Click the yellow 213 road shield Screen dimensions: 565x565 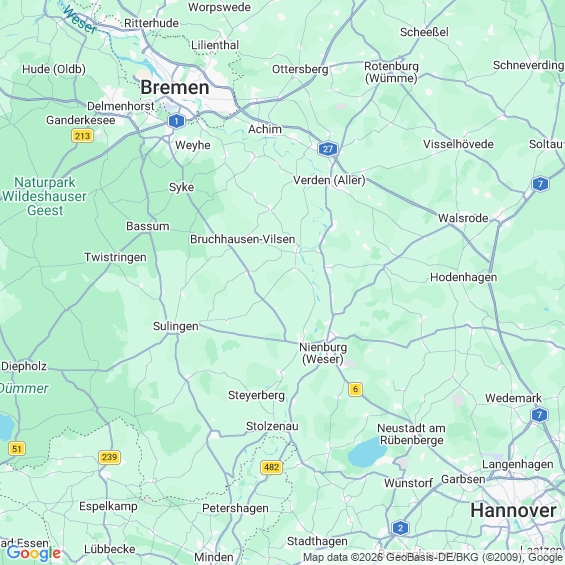coord(83,136)
